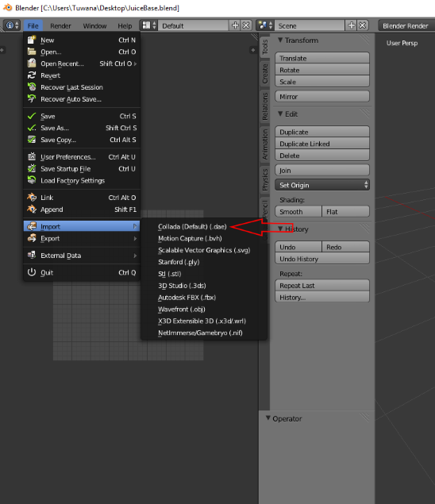
Task: Choose X3D Extensible 3D import
Action: tap(204, 321)
